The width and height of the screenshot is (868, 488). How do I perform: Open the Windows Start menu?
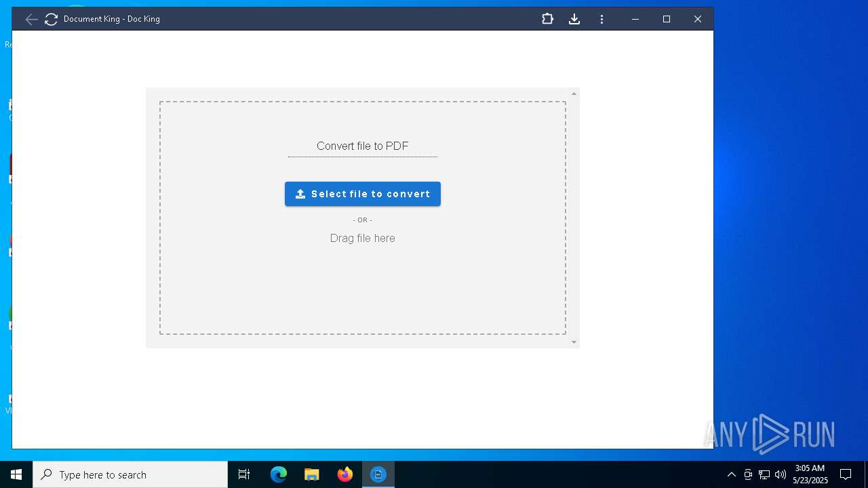point(16,474)
